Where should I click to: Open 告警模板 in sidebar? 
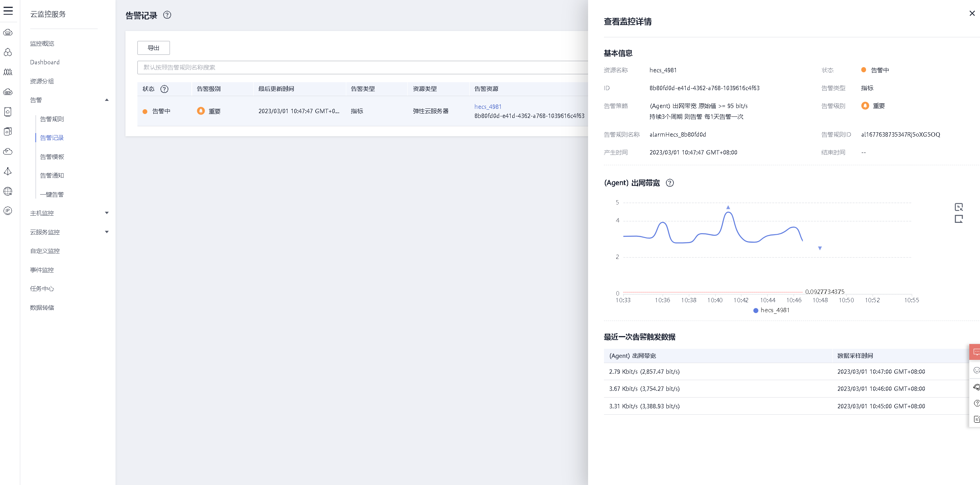click(x=52, y=157)
